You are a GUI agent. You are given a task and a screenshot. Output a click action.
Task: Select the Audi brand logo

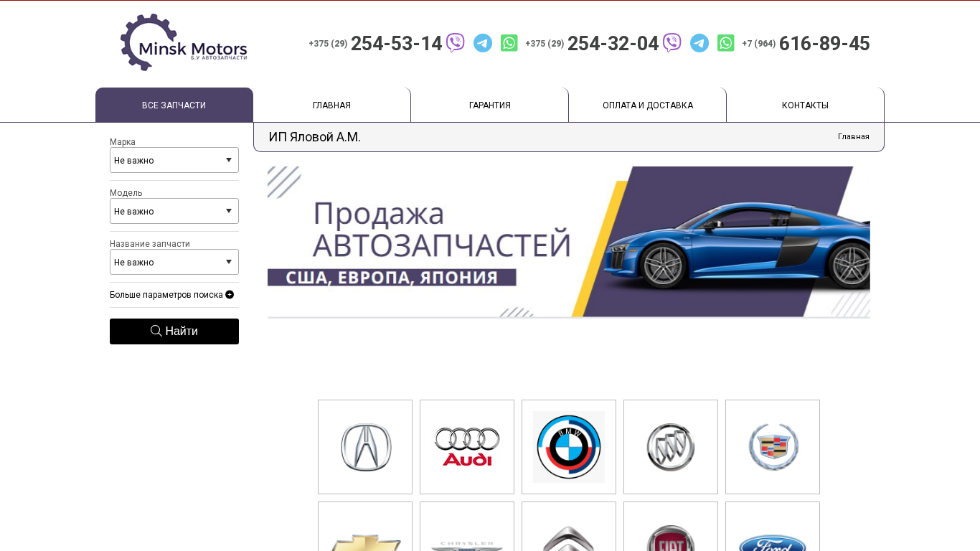coord(467,447)
